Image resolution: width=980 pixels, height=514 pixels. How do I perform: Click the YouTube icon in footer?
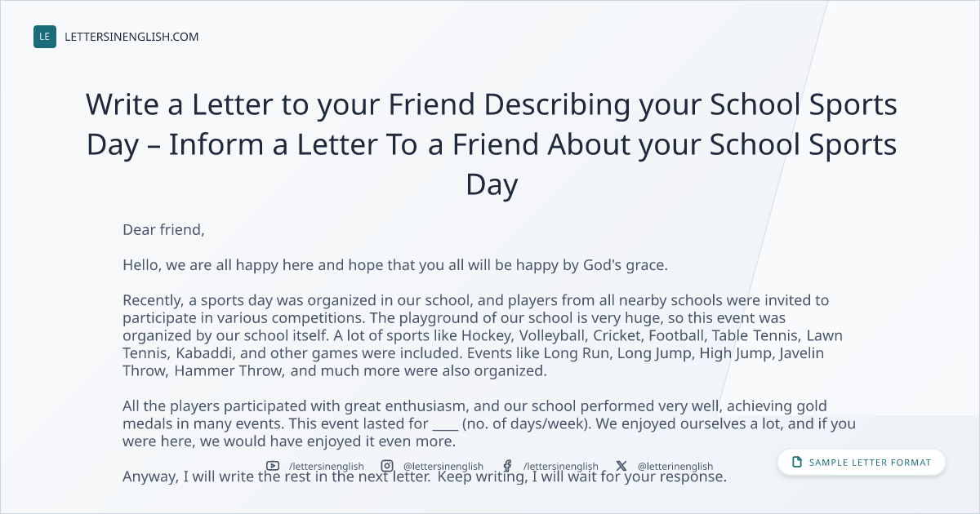point(273,466)
